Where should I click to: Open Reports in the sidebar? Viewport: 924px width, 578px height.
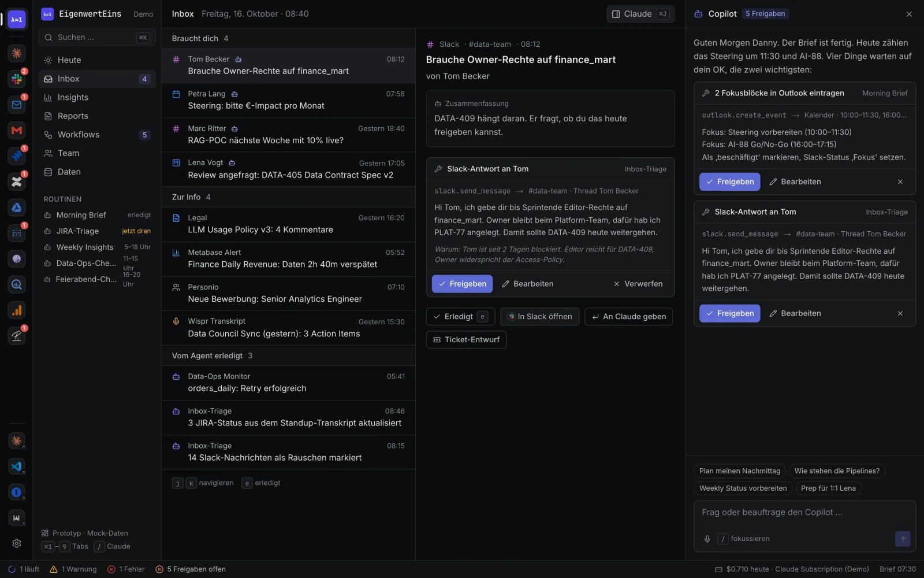[97, 116]
